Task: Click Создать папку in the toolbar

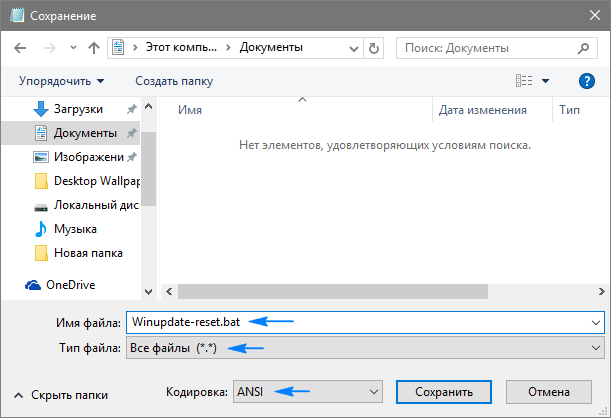Action: pos(174,81)
